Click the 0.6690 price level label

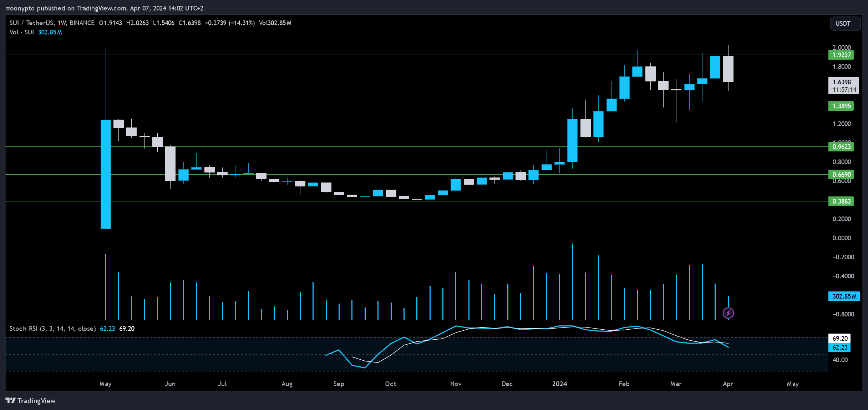[841, 175]
